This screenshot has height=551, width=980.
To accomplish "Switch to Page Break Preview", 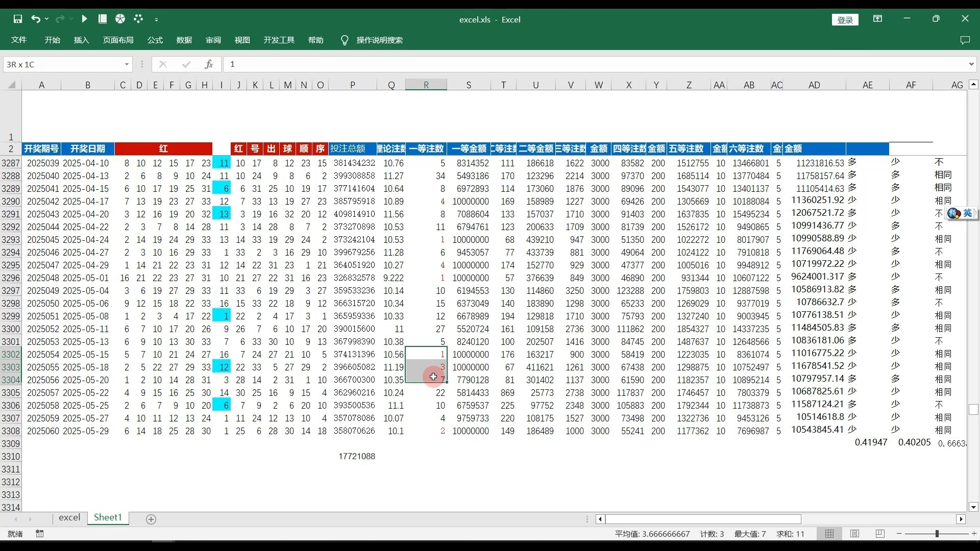I will coord(880,534).
